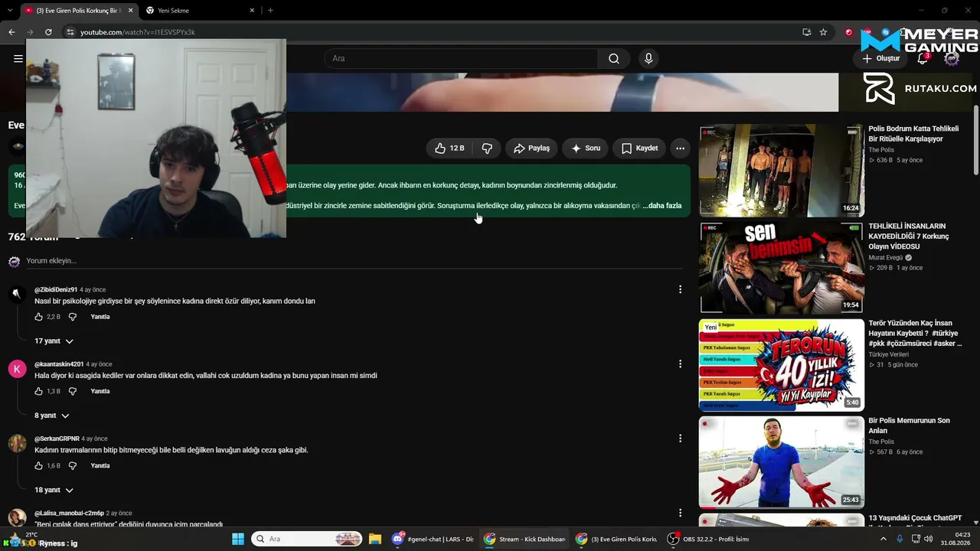
Task: Open YouTube notifications bell
Action: 923,59
